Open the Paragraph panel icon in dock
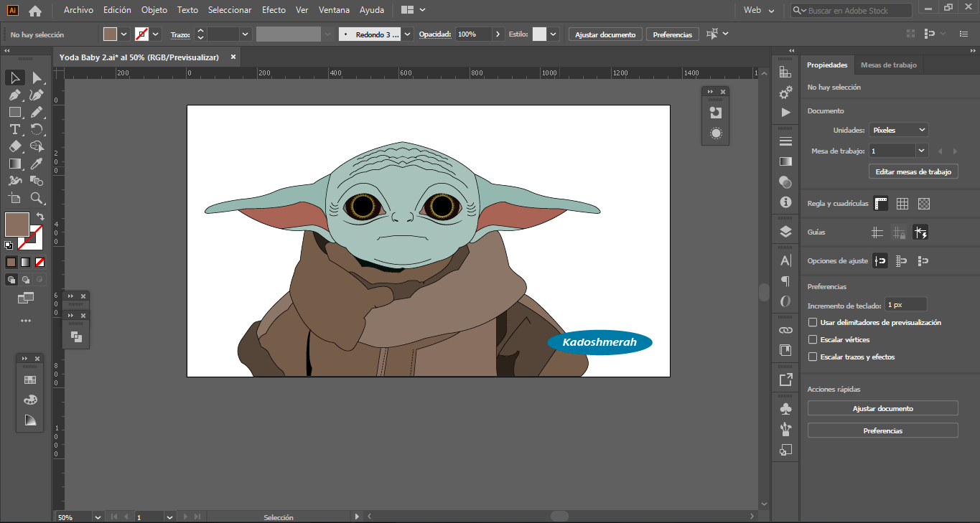This screenshot has height=523, width=980. click(x=785, y=281)
